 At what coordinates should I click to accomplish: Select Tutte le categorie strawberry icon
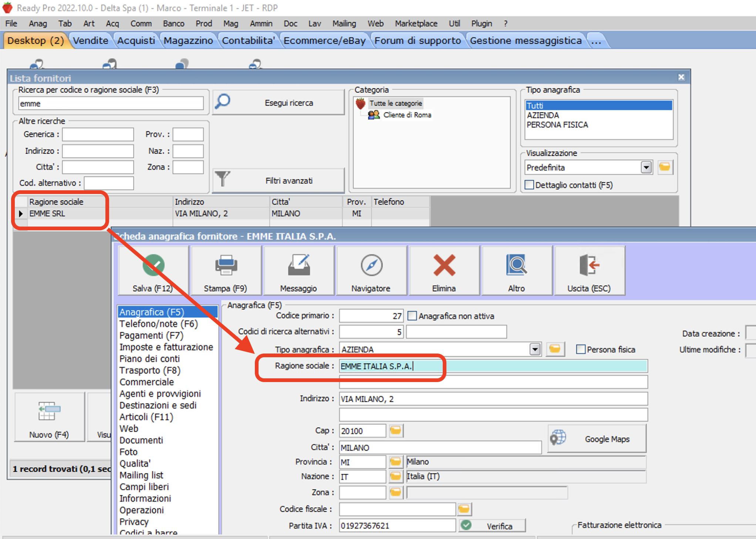(x=361, y=103)
